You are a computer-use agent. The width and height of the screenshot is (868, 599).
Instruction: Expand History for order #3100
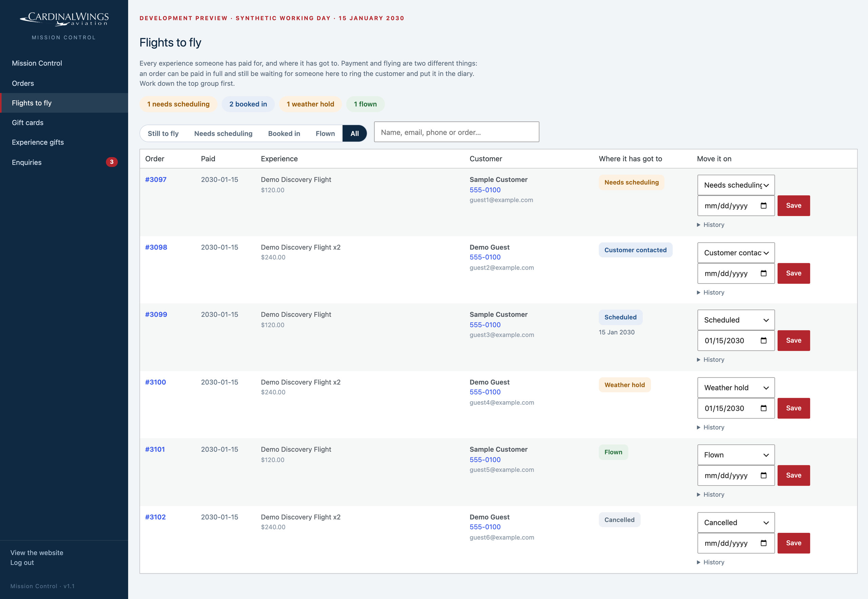pyautogui.click(x=710, y=427)
